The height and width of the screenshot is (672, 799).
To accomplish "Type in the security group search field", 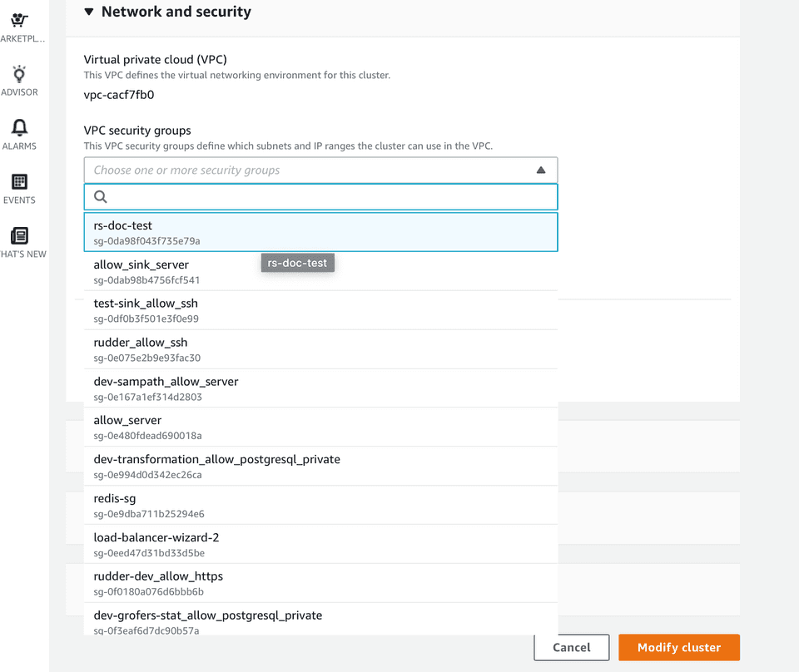I will click(x=329, y=197).
